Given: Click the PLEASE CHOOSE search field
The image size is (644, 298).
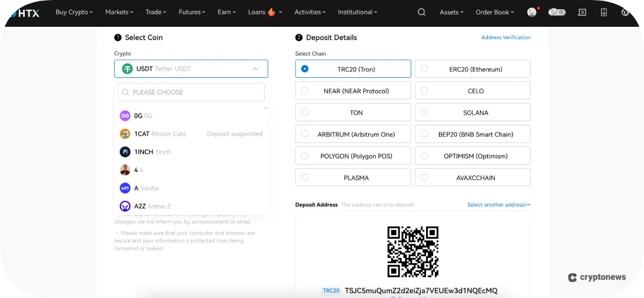Looking at the screenshot, I should (x=192, y=92).
